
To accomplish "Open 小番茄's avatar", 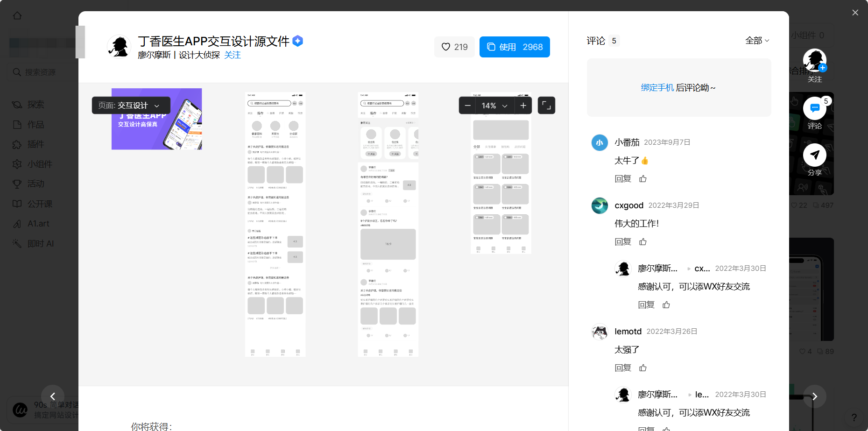I will click(600, 142).
